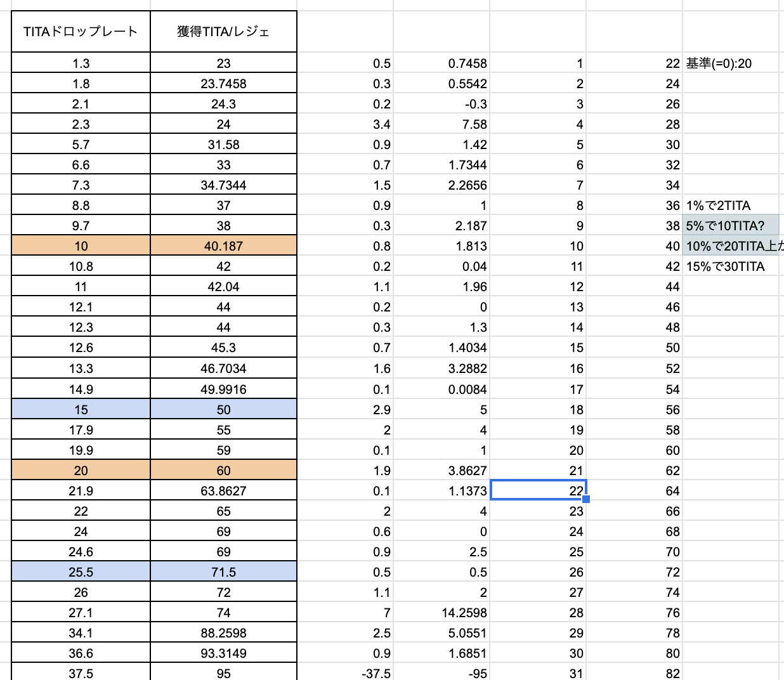Click the drop rate cell 12.6

tap(81, 347)
